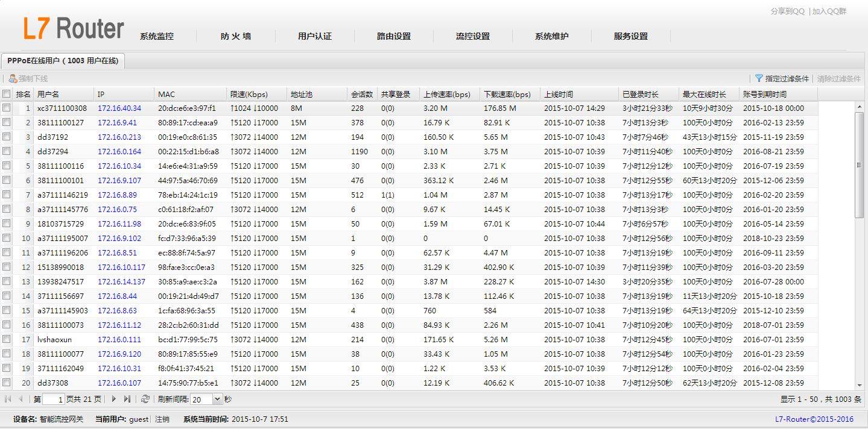Go to the first page

(x=8, y=399)
